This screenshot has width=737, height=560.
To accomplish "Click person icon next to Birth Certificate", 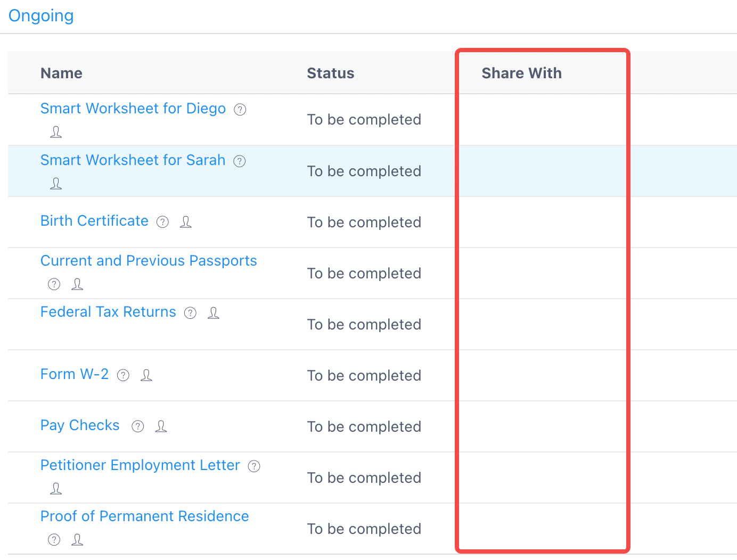I will click(x=186, y=222).
